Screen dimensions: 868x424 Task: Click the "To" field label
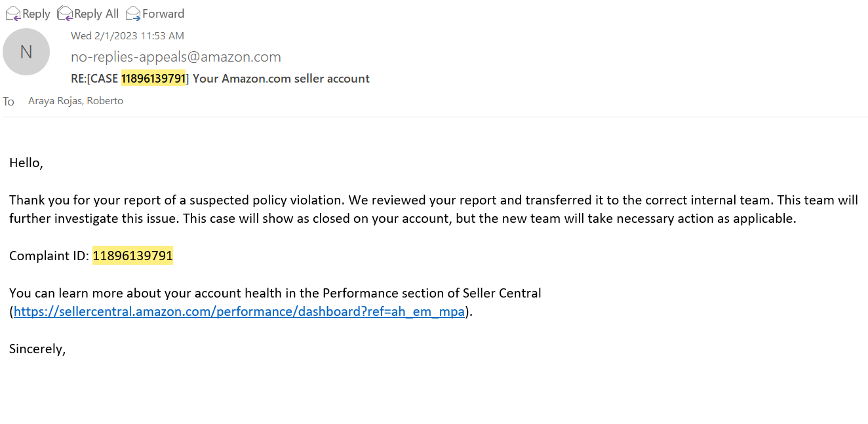point(9,102)
